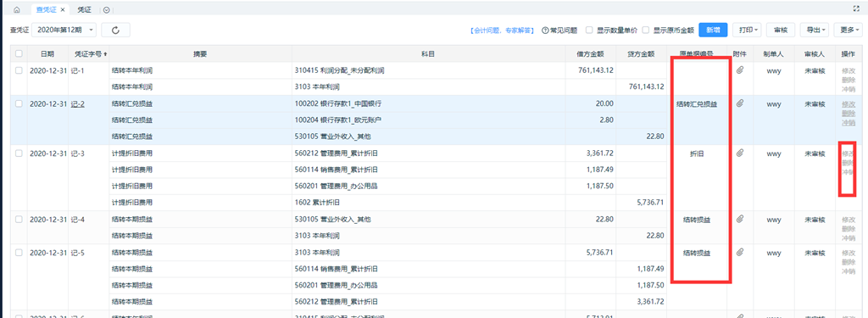Screen dimensions: 868x318
Task: Click debit amount 20.00
Action: tap(604, 103)
